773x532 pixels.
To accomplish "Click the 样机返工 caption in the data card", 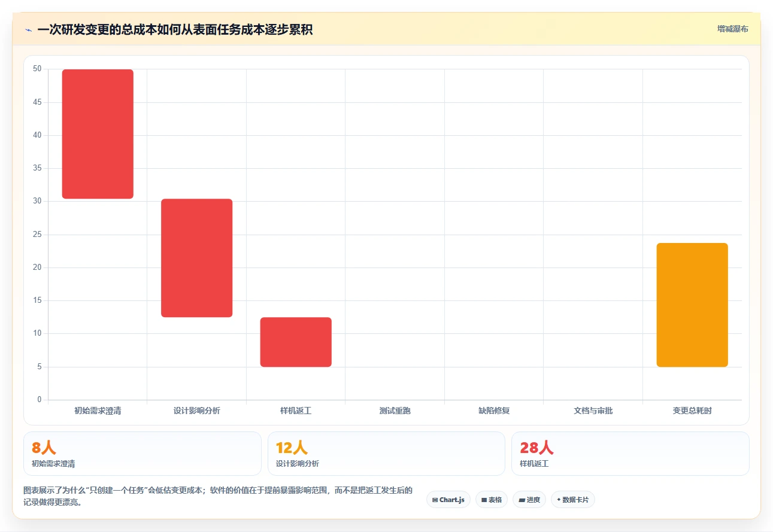I will tap(534, 464).
